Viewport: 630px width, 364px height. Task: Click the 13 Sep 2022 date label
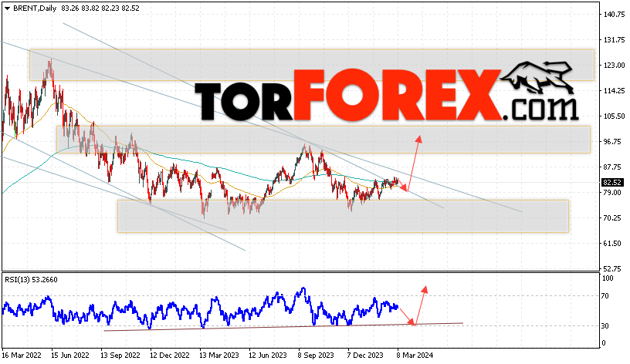120,356
